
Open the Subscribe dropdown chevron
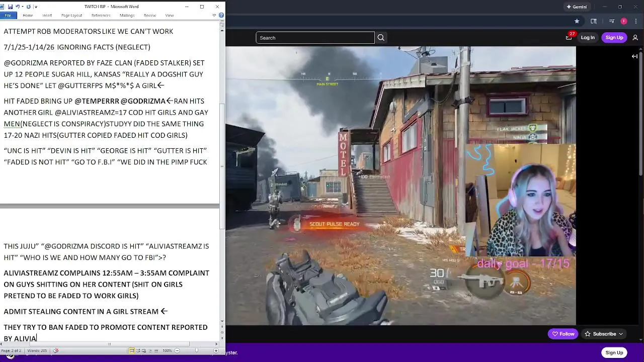click(x=621, y=334)
